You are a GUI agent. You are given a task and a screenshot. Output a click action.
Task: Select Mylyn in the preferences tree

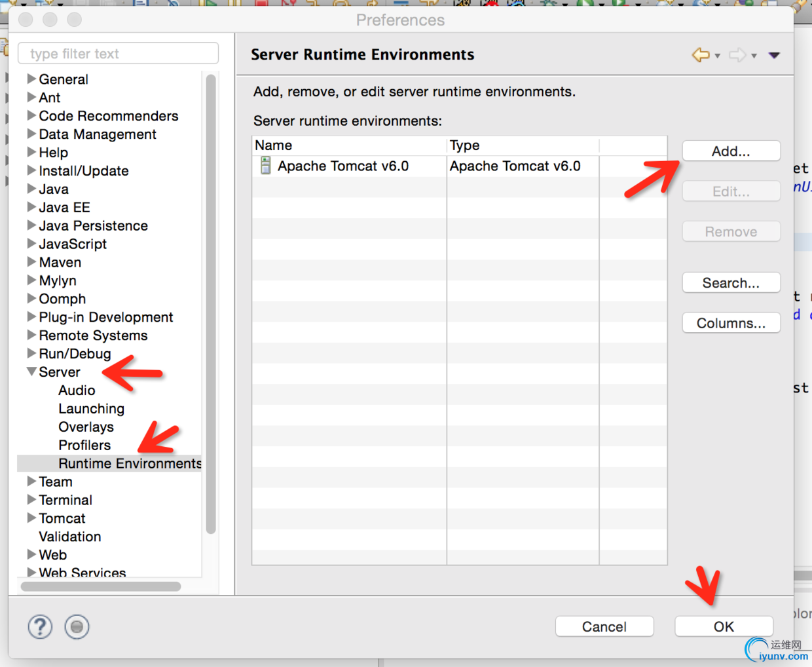coord(58,280)
